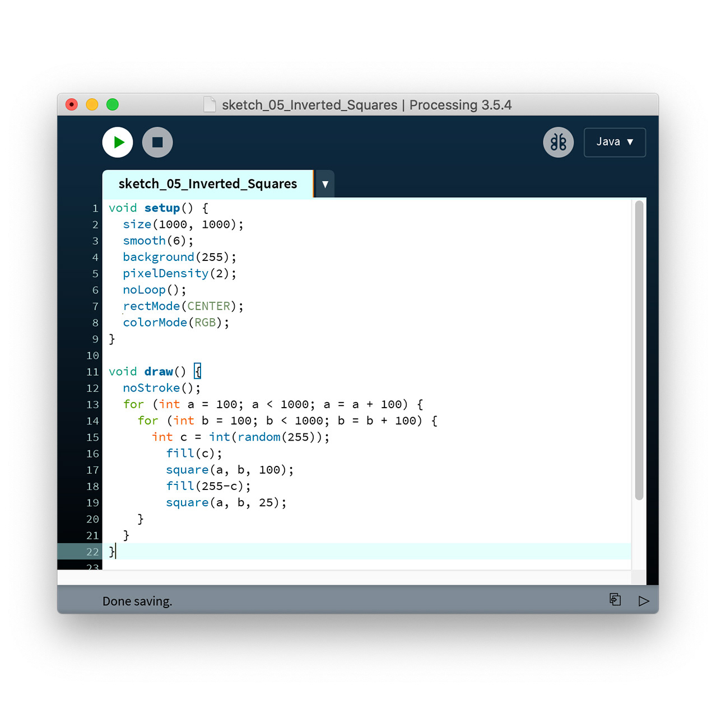Minimize the window with the yellow button
The height and width of the screenshot is (728, 716).
pyautogui.click(x=92, y=105)
